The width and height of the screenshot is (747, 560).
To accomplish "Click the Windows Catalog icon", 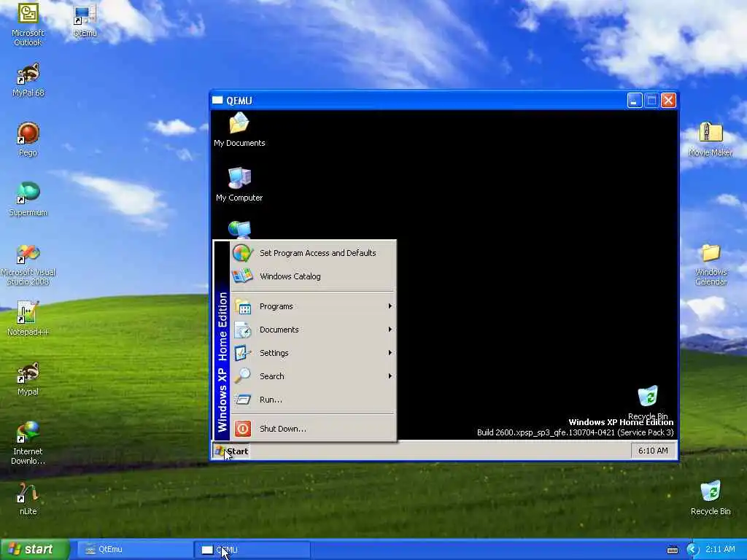I will pos(242,276).
